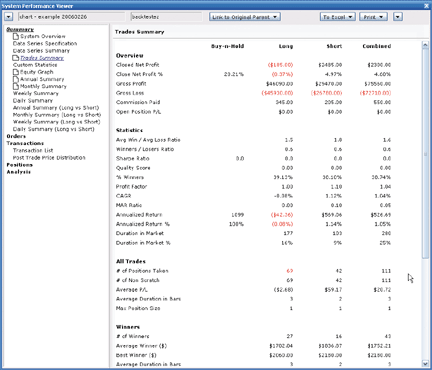Select the Transactions section
Image resolution: width=432 pixels, height=370 pixels.
(x=25, y=143)
